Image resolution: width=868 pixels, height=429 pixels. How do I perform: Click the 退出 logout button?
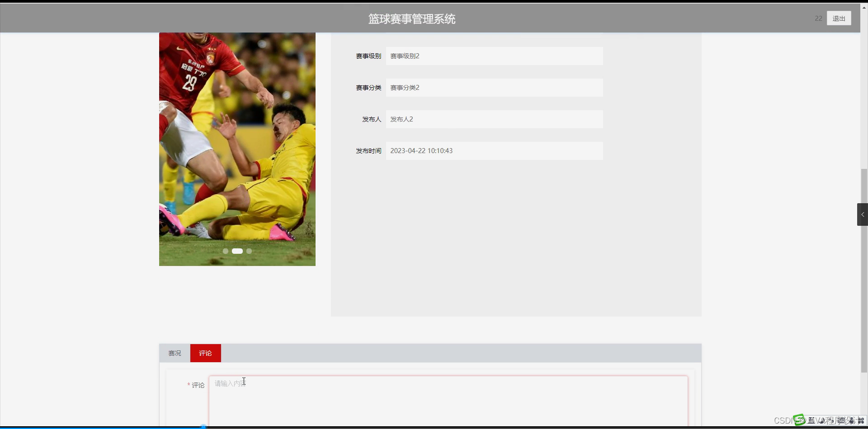pos(839,19)
